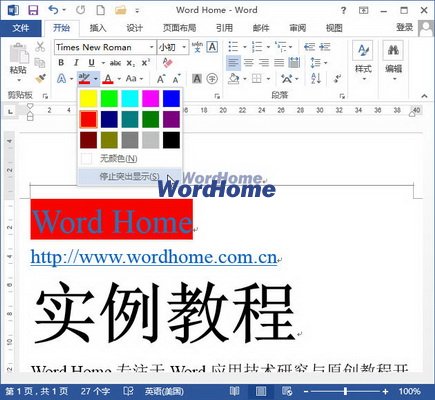Click the Show/Hide paragraph marks icon

[x=338, y=79]
